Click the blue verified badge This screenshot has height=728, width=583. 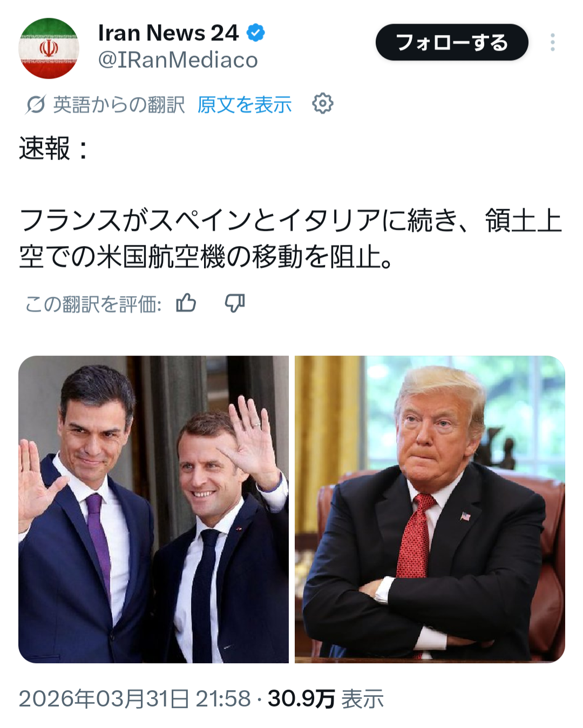tap(256, 33)
